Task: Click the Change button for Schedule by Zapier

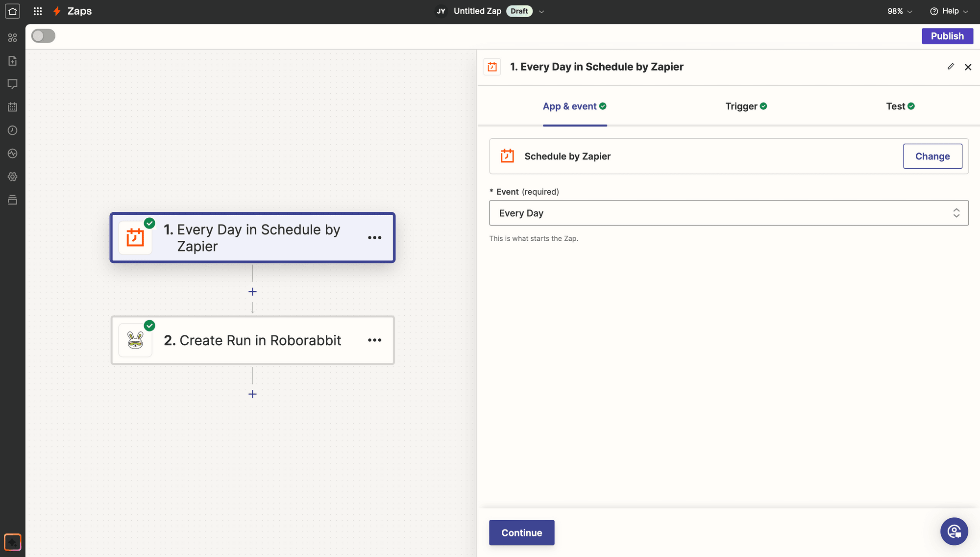Action: (932, 155)
